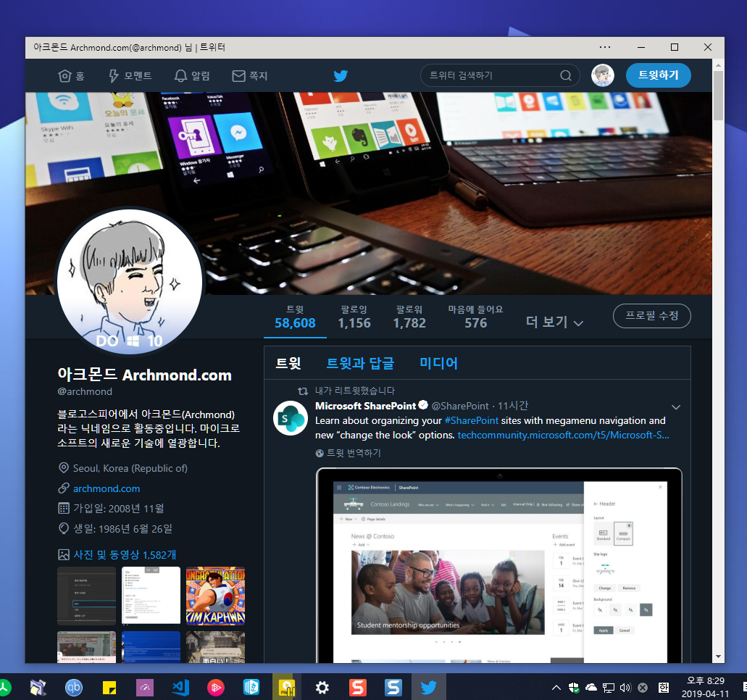Open the network tray icon
This screenshot has height=700, width=747.
click(x=609, y=688)
